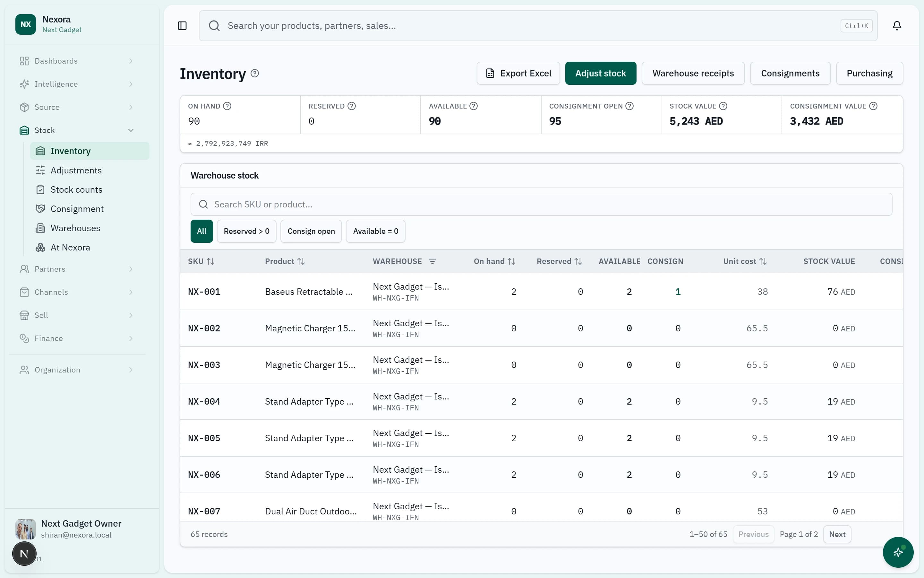
Task: Click the Export Excel button
Action: click(x=518, y=74)
